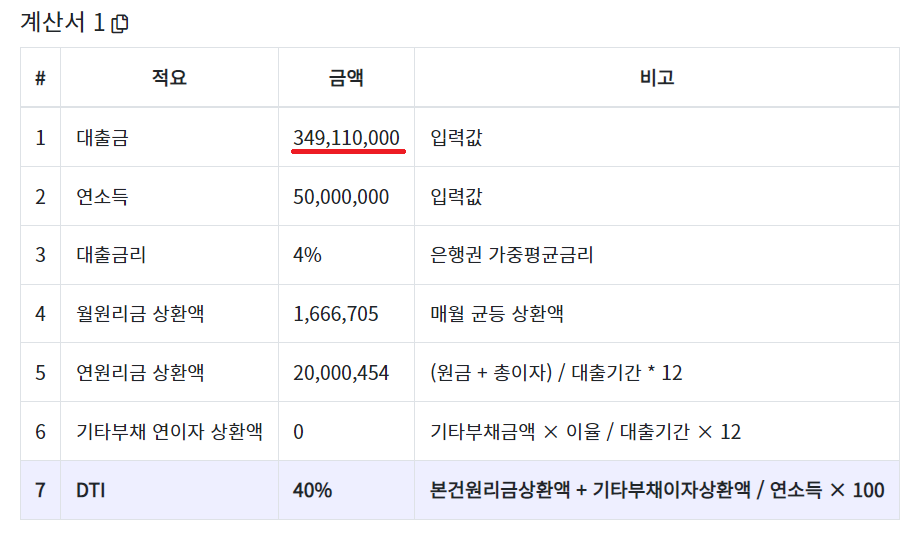
Task: Click row number 7 cell
Action: 40,490
